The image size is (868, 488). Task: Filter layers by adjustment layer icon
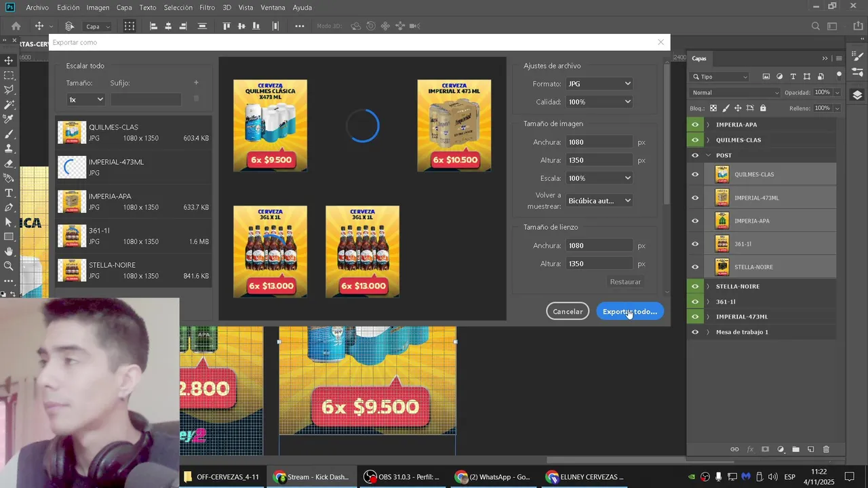tap(780, 77)
